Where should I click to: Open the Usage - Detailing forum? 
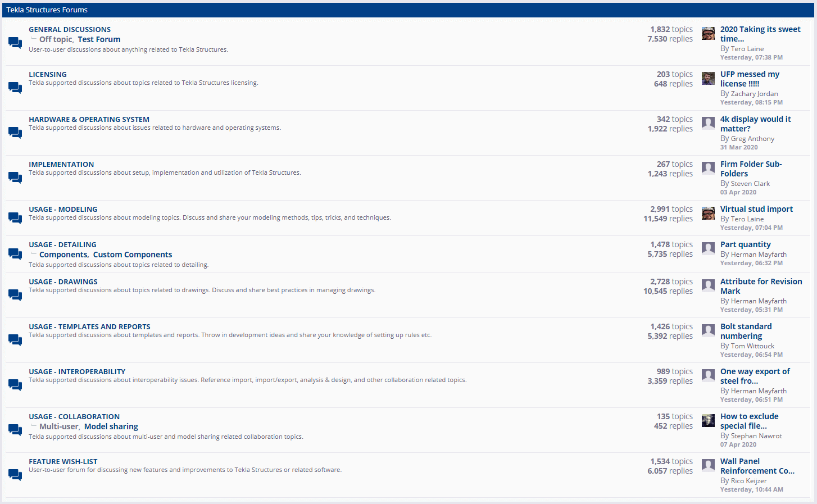[62, 245]
